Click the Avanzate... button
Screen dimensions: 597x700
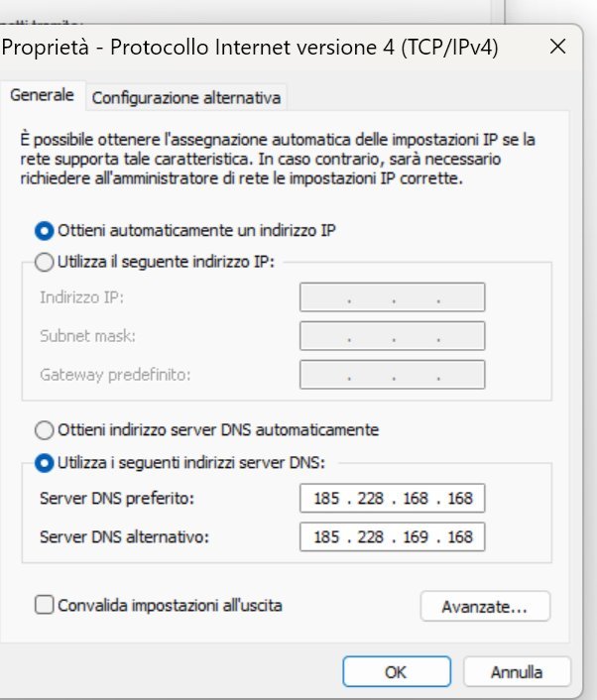click(484, 605)
